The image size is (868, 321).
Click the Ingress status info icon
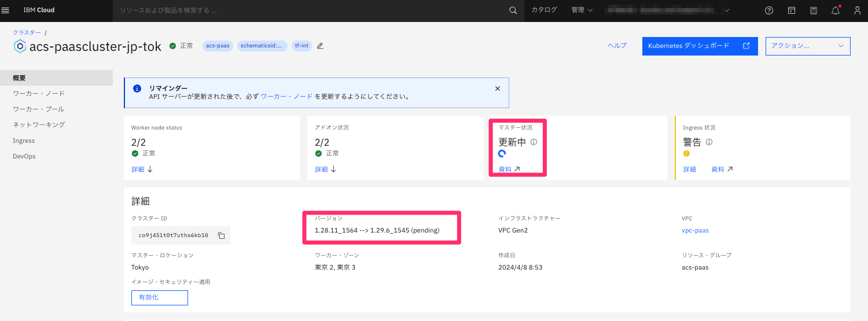(709, 142)
